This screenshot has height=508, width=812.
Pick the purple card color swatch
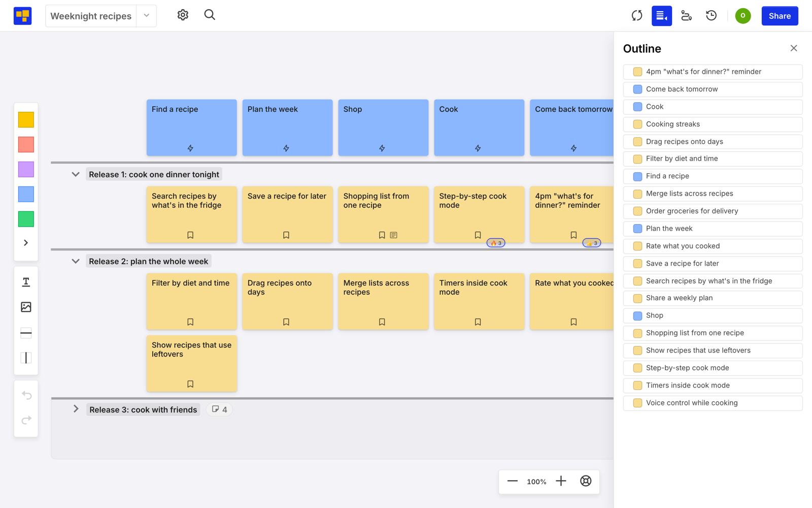(x=26, y=170)
